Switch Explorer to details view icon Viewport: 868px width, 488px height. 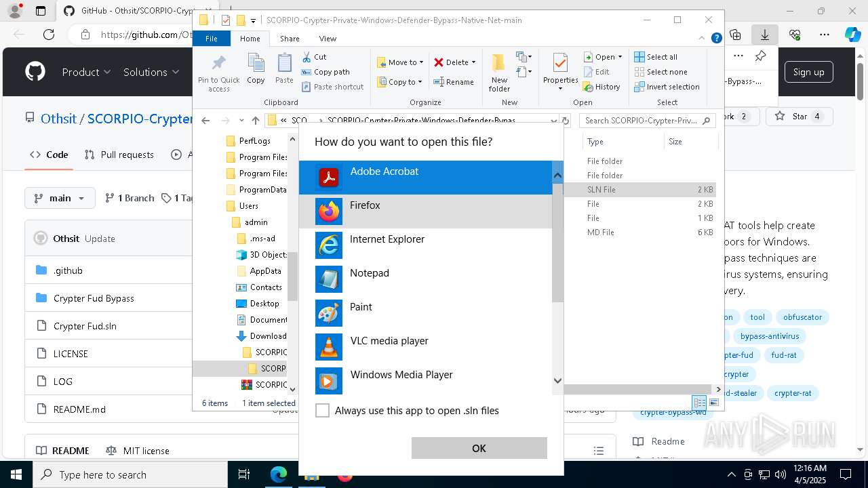[x=700, y=403]
